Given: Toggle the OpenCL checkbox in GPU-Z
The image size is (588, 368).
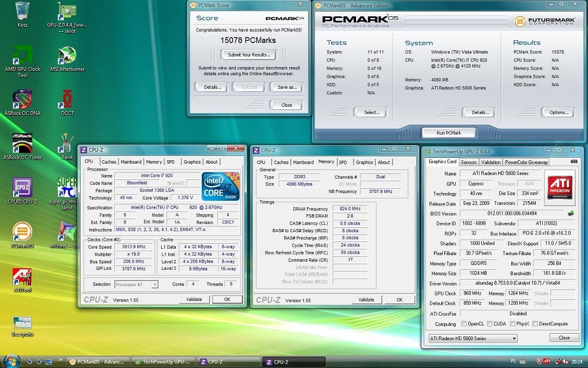Looking at the screenshot, I should coord(464,324).
